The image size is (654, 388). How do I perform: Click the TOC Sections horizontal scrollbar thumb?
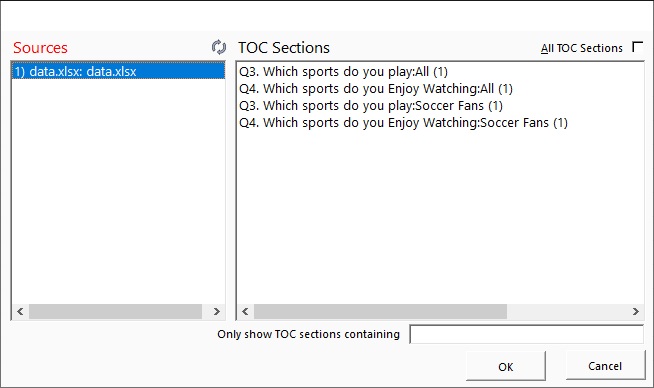(x=380, y=311)
